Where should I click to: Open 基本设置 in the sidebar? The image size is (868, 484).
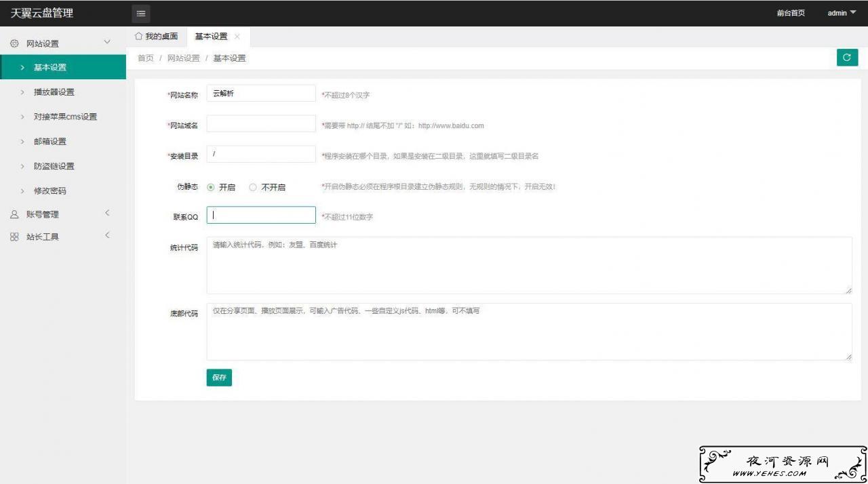pyautogui.click(x=63, y=67)
